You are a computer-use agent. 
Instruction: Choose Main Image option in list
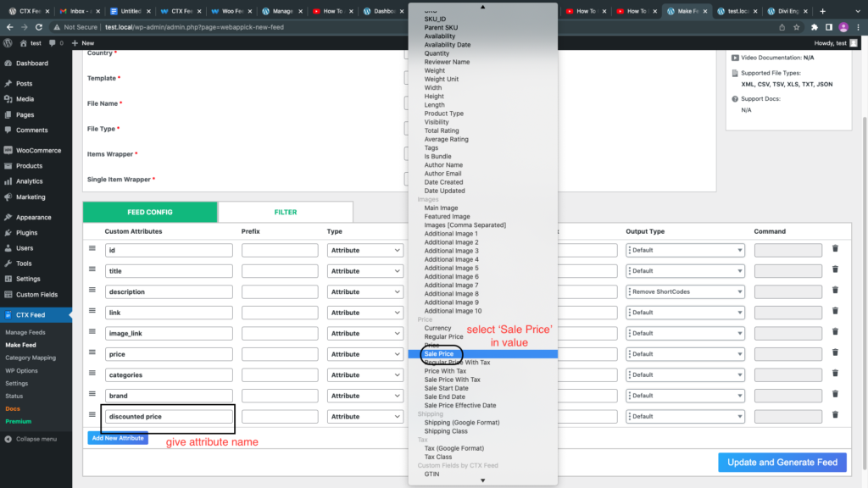[441, 208]
